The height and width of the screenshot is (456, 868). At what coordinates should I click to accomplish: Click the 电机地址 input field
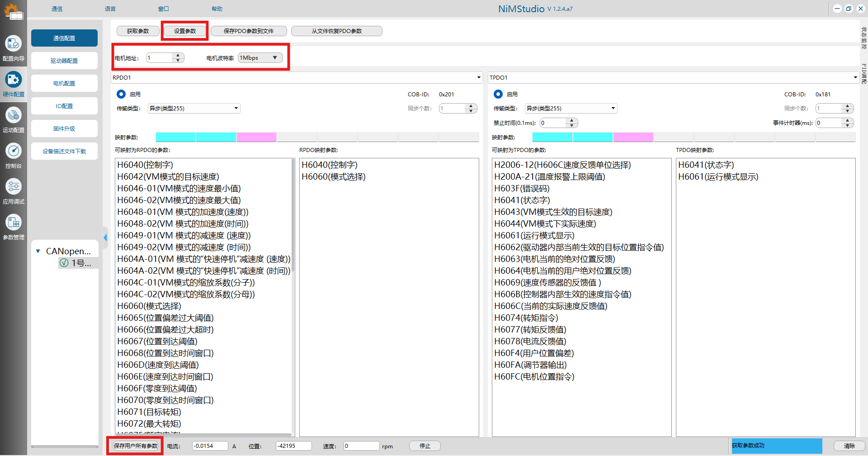[159, 58]
